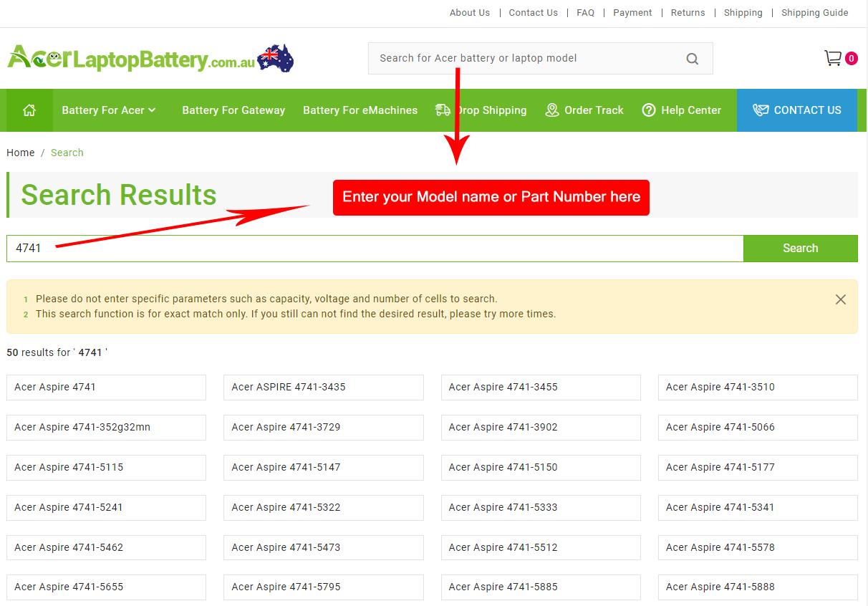
Task: Open the Returns page link
Action: coord(688,12)
